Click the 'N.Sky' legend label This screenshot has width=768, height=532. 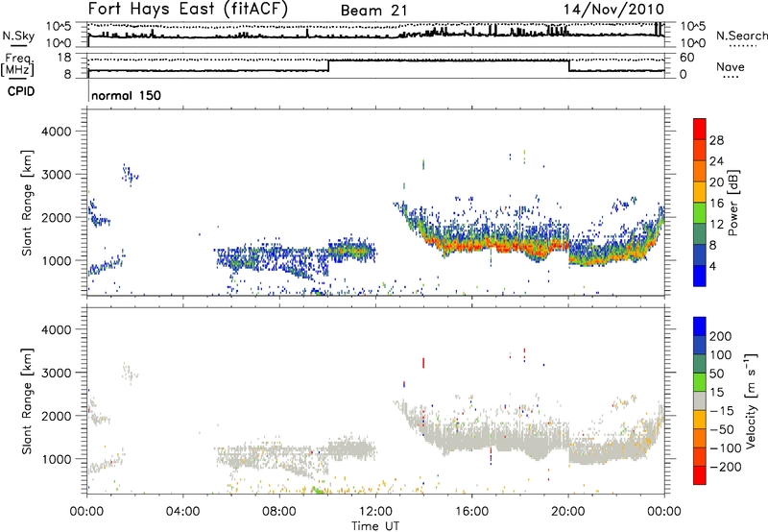tap(18, 36)
